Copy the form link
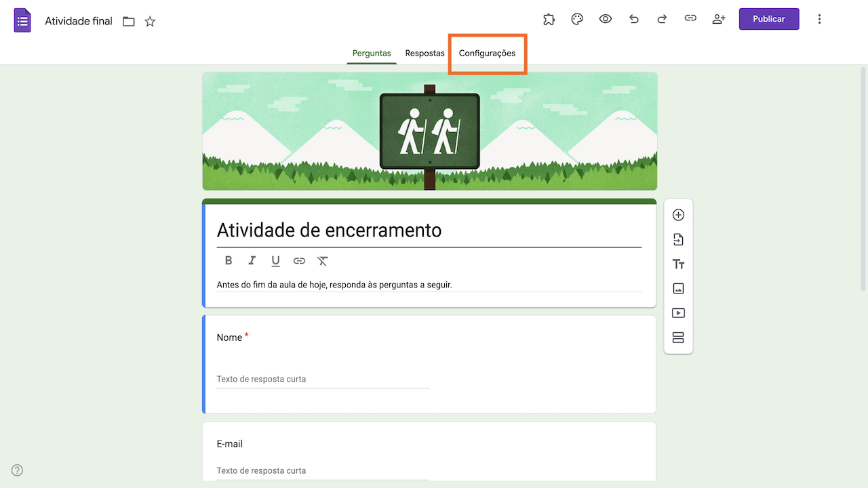 690,19
